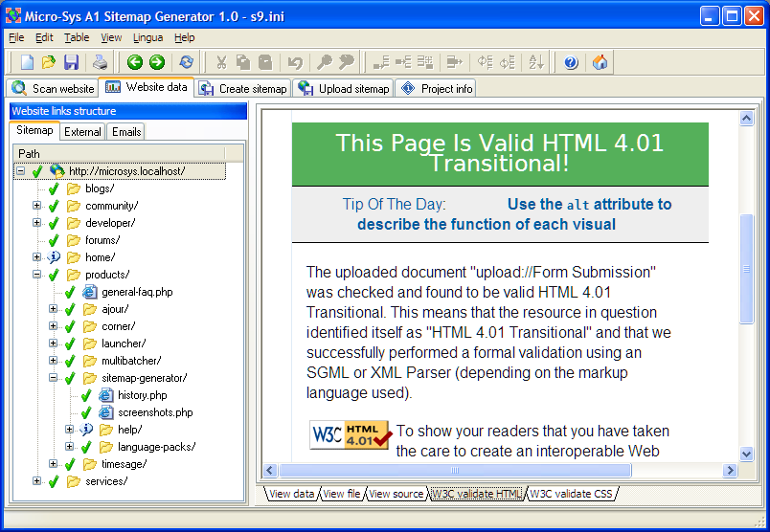Click the Path column header

(120, 154)
